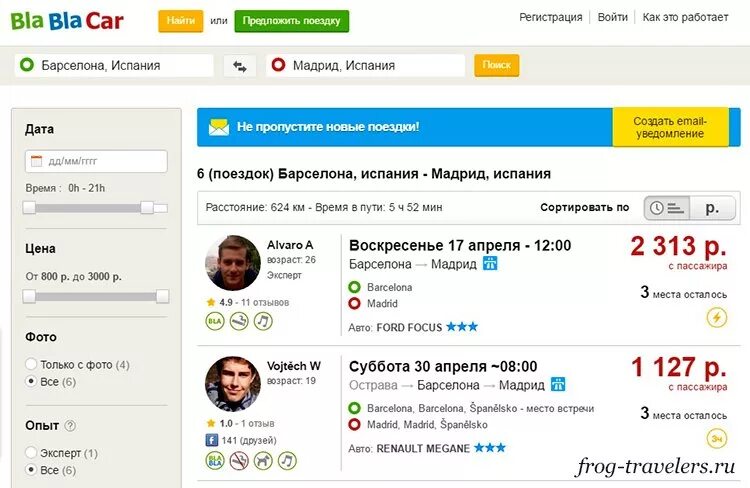Click the red destination marker icon in search
Image resolution: width=750 pixels, height=488 pixels.
tap(278, 65)
